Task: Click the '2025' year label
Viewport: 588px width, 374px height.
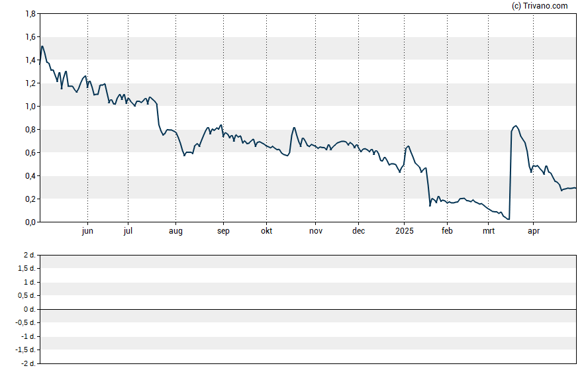Action: pos(404,231)
